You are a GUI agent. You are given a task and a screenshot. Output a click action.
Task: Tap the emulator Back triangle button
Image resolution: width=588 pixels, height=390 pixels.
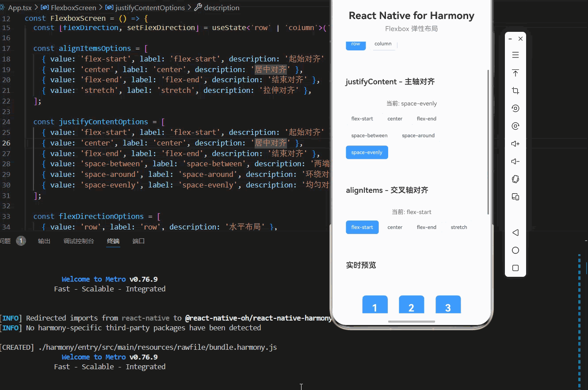tap(515, 233)
